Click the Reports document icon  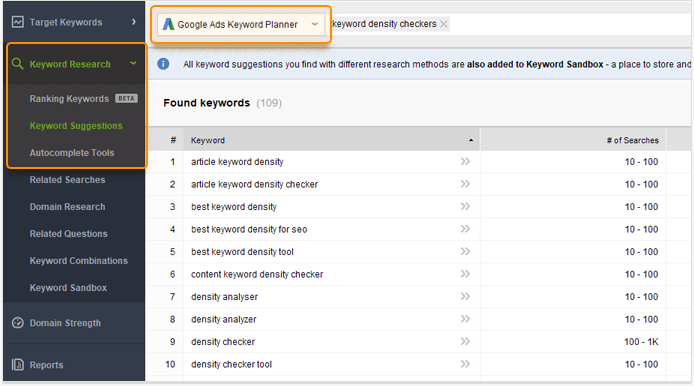pyautogui.click(x=18, y=365)
